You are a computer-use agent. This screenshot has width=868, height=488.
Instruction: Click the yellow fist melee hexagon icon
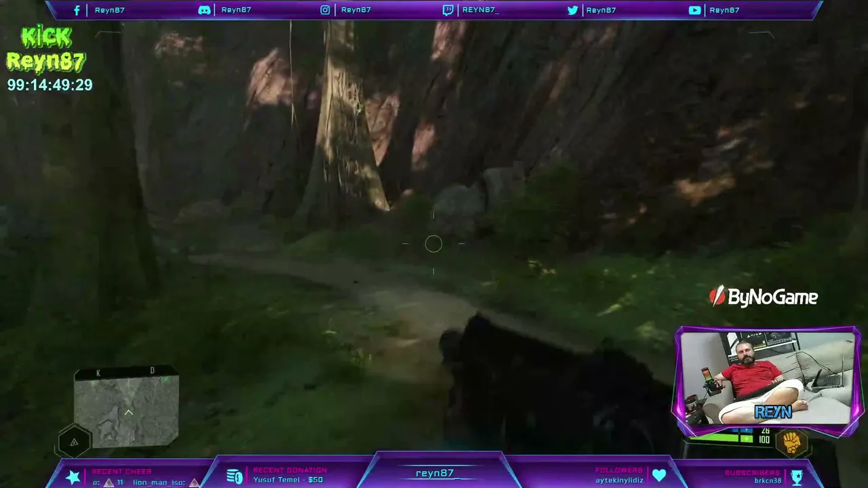click(792, 443)
